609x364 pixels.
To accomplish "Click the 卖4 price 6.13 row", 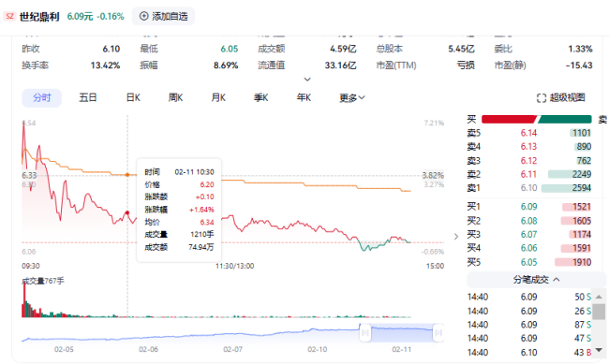I will coord(529,147).
